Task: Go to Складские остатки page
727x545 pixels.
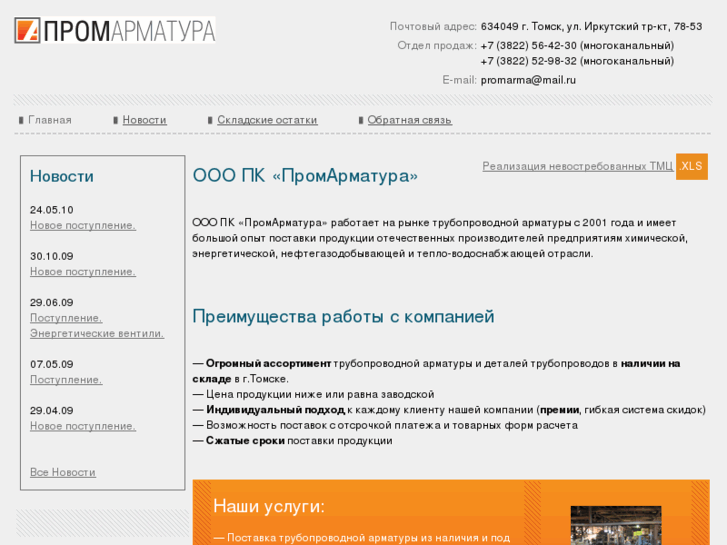Action: (267, 120)
